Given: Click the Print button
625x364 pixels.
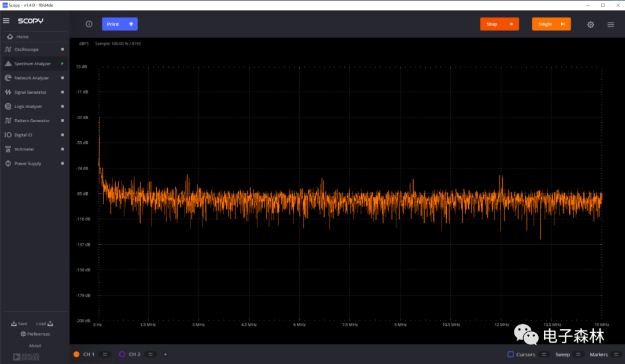Looking at the screenshot, I should coord(120,24).
